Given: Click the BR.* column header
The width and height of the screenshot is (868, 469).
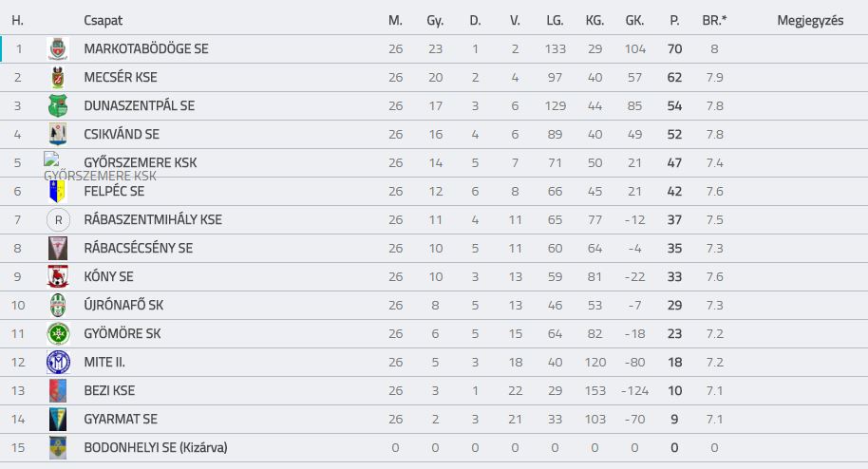Looking at the screenshot, I should 714,21.
